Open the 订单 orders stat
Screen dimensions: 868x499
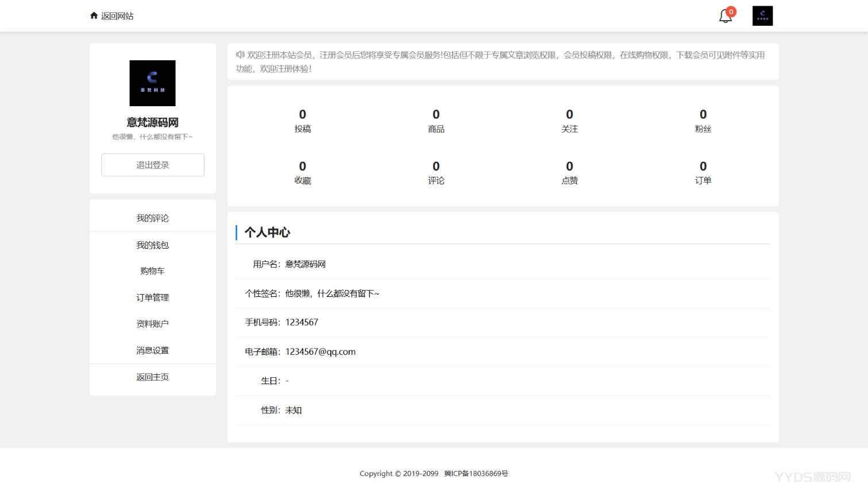click(x=703, y=173)
